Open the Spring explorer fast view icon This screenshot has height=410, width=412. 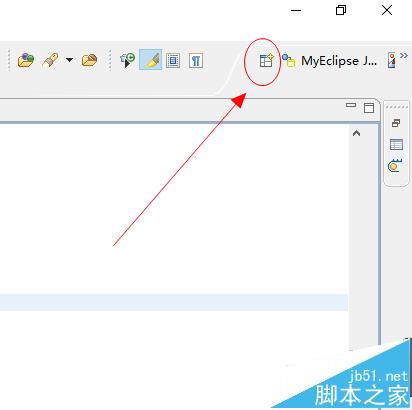point(395,166)
